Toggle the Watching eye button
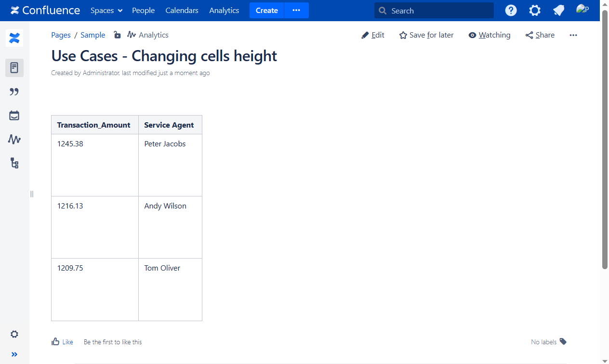Image resolution: width=609 pixels, height=364 pixels. point(489,35)
